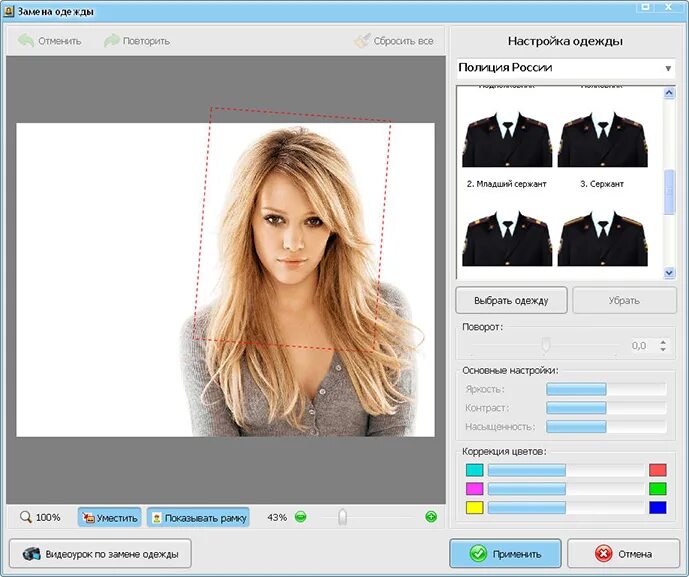This screenshot has width=689, height=577.
Task: Click the green check icon on Применить
Action: pyautogui.click(x=478, y=554)
